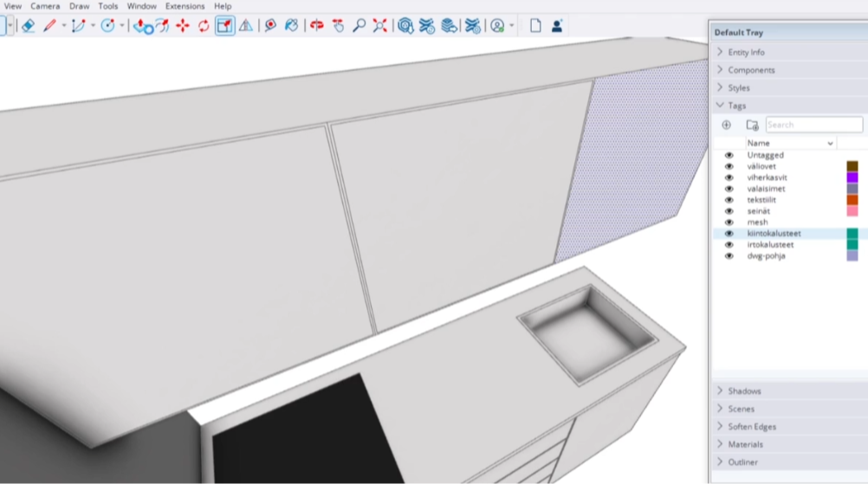Click the Default Tray title bar
Screen dimensions: 868x484
click(x=790, y=32)
